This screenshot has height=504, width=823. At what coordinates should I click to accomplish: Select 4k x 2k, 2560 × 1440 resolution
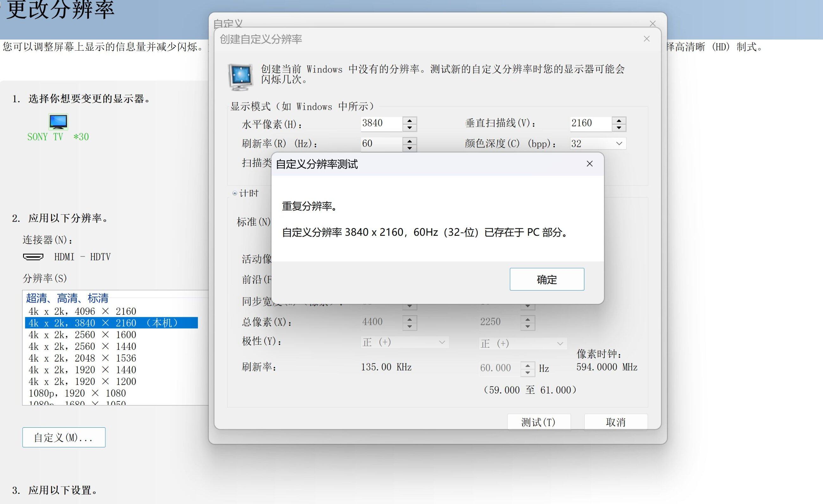tap(111, 346)
